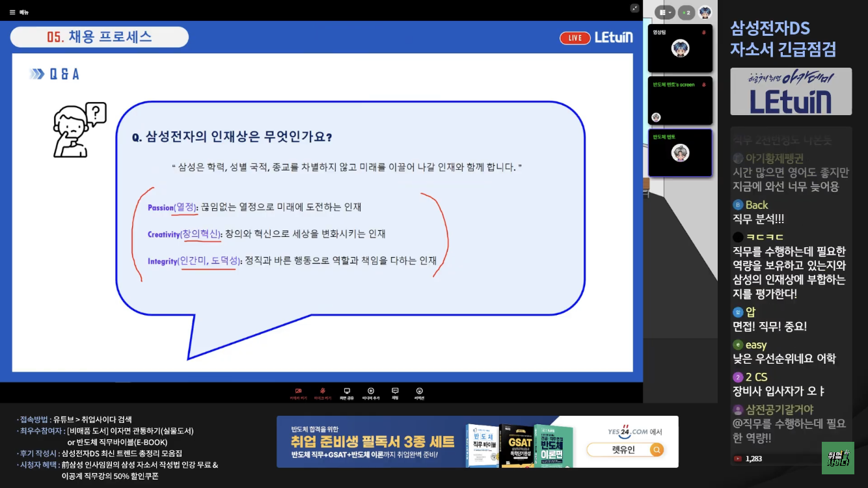
Task: Click the avatar beside chat user 2 CS
Action: pyautogui.click(x=738, y=377)
